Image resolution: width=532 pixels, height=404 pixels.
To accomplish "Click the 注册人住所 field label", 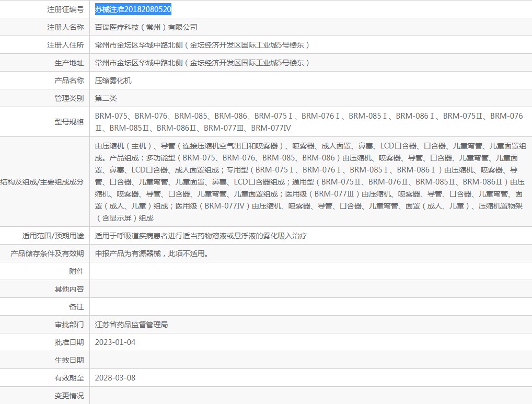I will point(61,44).
